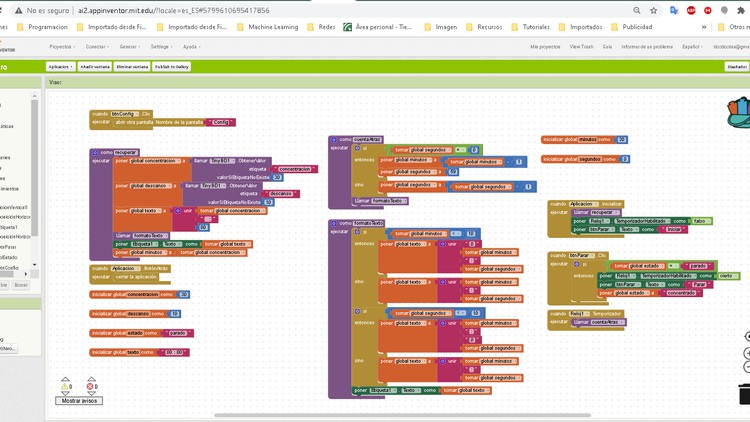The height and width of the screenshot is (422, 750).
Task: Click the Eliminar ventana button
Action: click(x=130, y=67)
